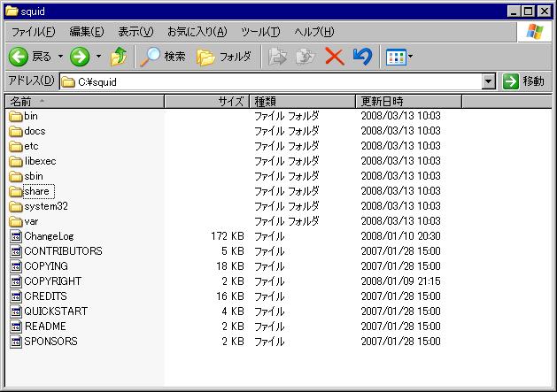This screenshot has height=392, width=557.
Task: Select the etc folder icon
Action: [x=16, y=146]
